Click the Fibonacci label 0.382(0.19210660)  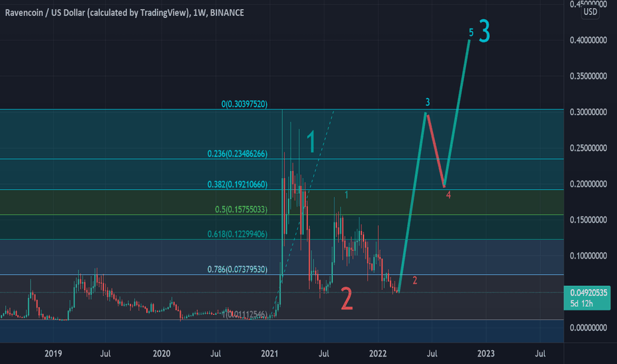[237, 184]
